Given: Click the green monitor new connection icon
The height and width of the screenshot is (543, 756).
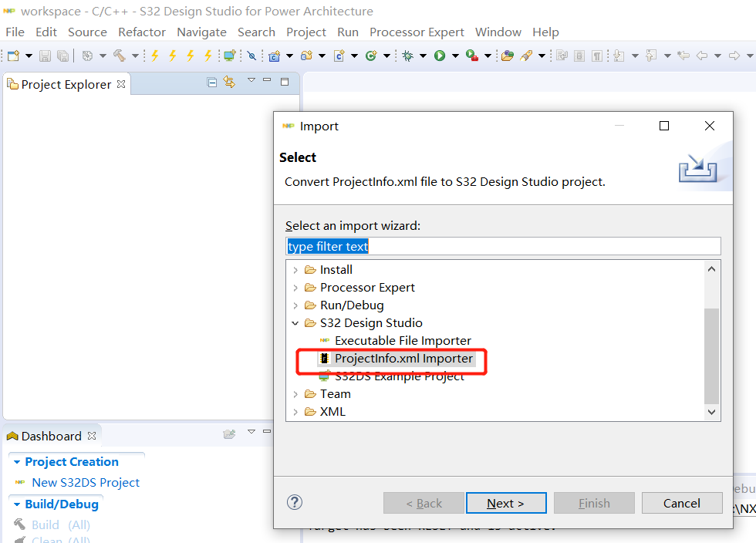Looking at the screenshot, I should pos(230,56).
